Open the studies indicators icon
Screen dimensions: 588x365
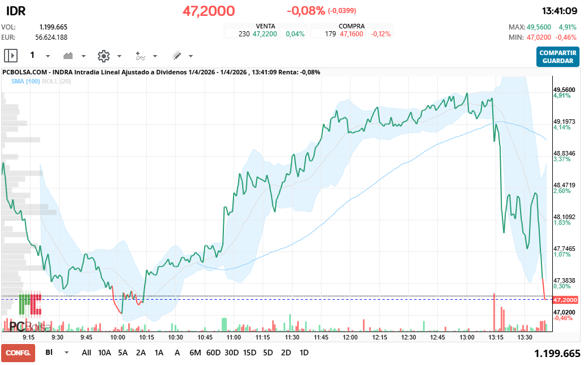[x=140, y=56]
